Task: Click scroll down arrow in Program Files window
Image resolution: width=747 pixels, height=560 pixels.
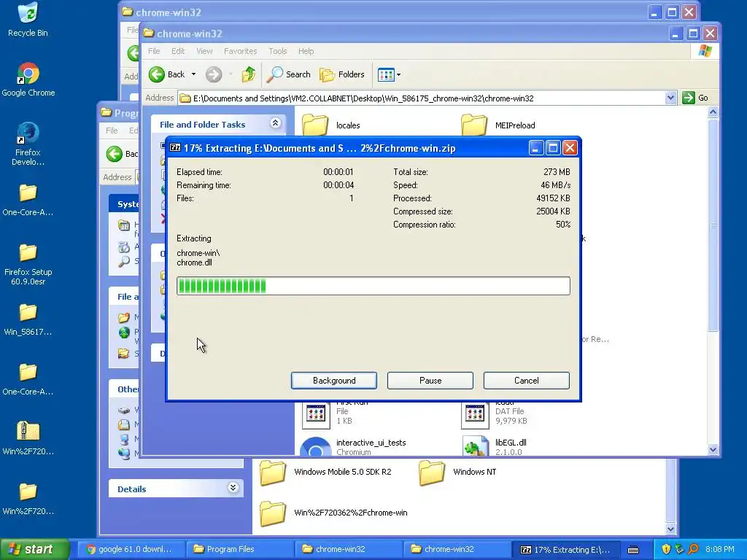Action: coord(670,528)
